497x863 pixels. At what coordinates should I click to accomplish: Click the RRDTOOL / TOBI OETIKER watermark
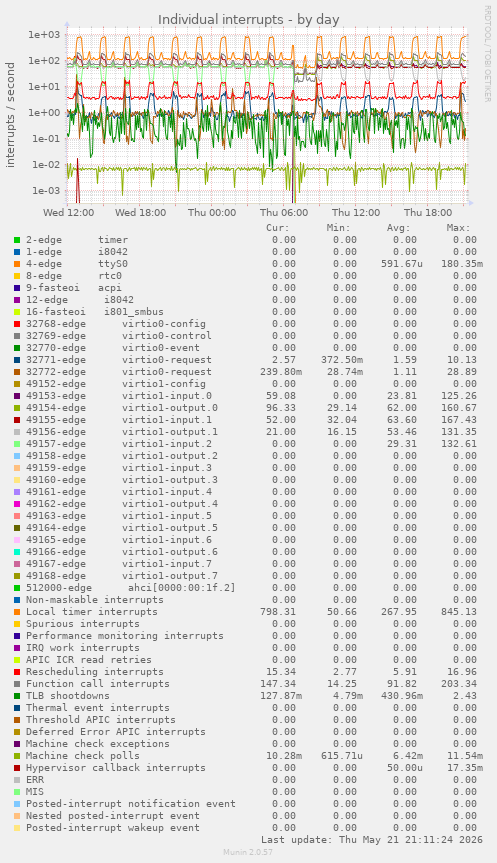pyautogui.click(x=487, y=53)
